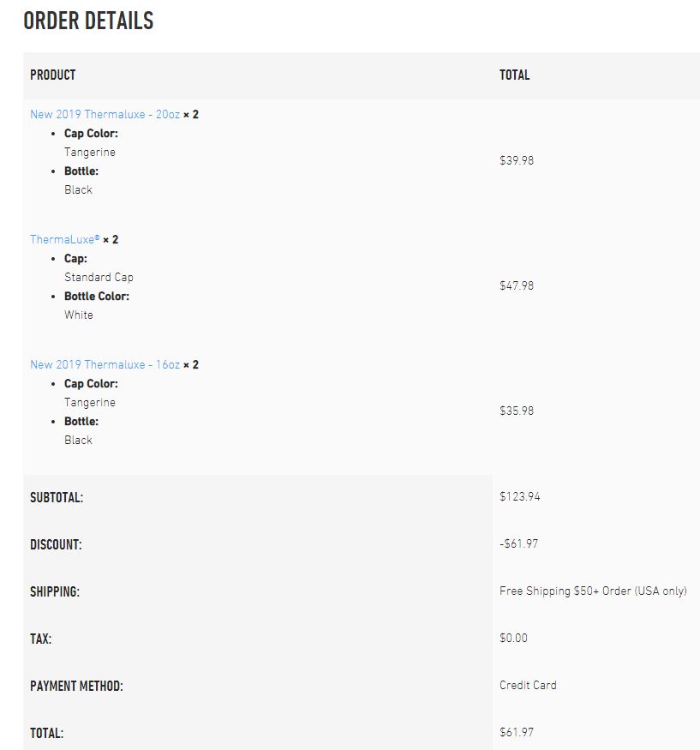Click the Free Shipping $50+ Order text
The image size is (700, 750).
(x=593, y=591)
